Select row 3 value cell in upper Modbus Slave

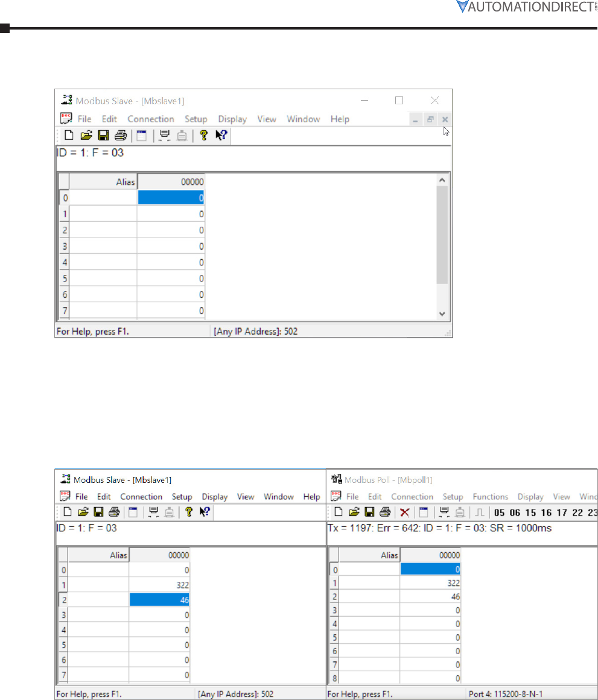click(171, 246)
